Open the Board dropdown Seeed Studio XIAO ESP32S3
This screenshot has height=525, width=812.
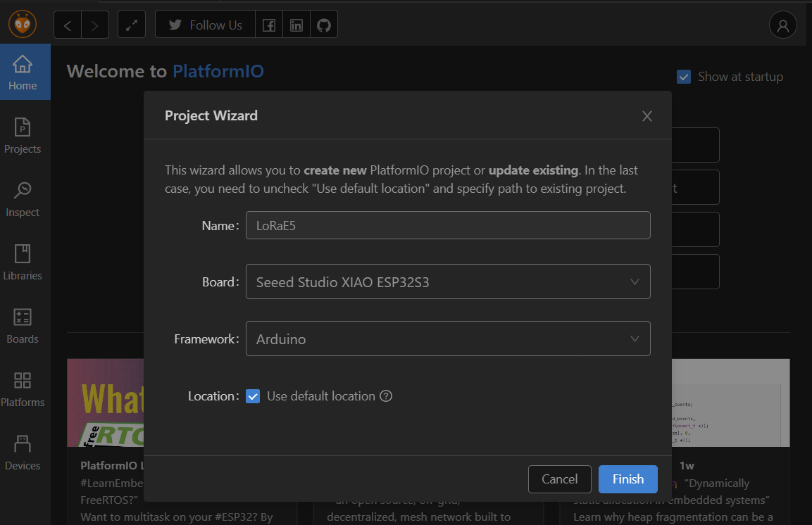pyautogui.click(x=448, y=282)
